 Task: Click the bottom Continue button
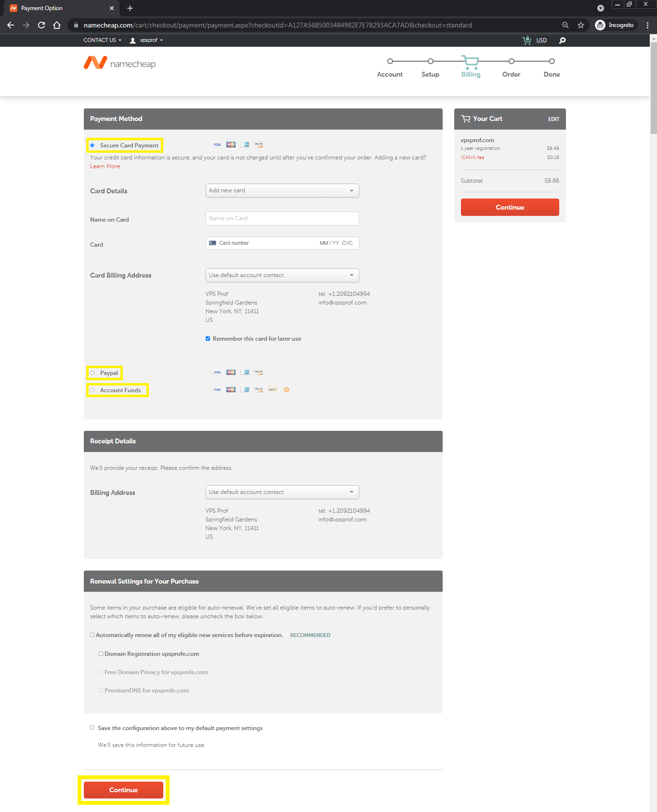(x=123, y=790)
